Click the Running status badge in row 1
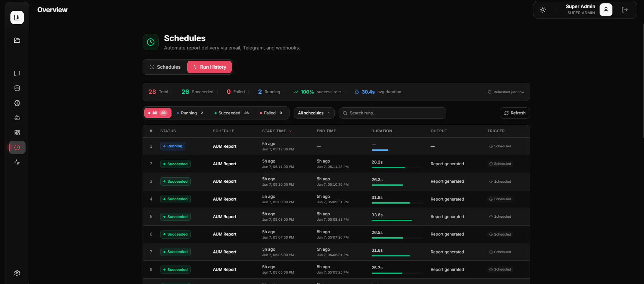644x284 pixels. (173, 146)
